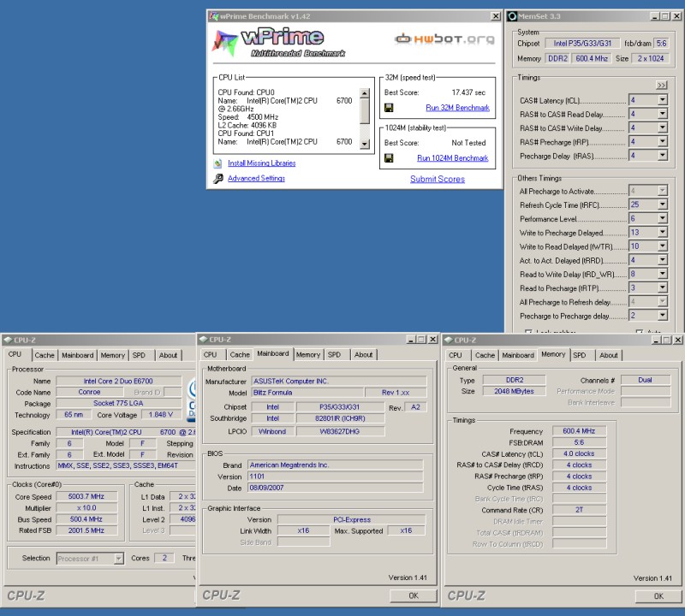The height and width of the screenshot is (616, 685).
Task: Click OK in the CPU-Z Mainboard window
Action: tap(414, 595)
